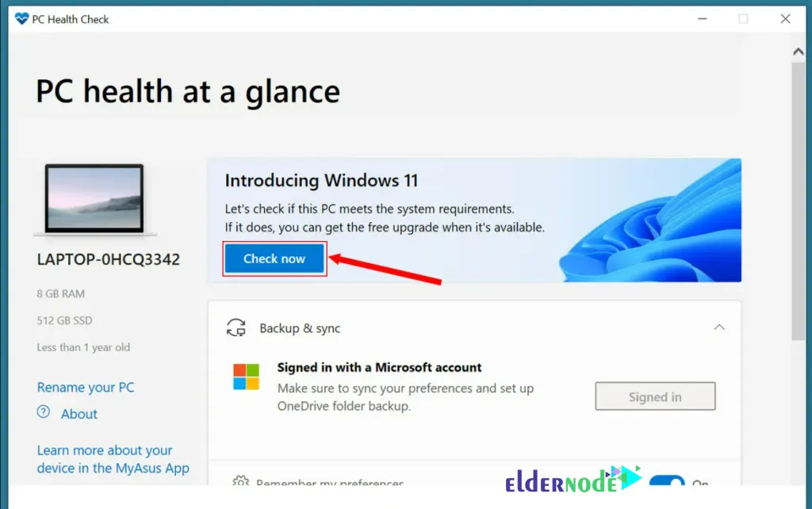Click the Microsoft four-color logo
812x509 pixels.
(246, 377)
